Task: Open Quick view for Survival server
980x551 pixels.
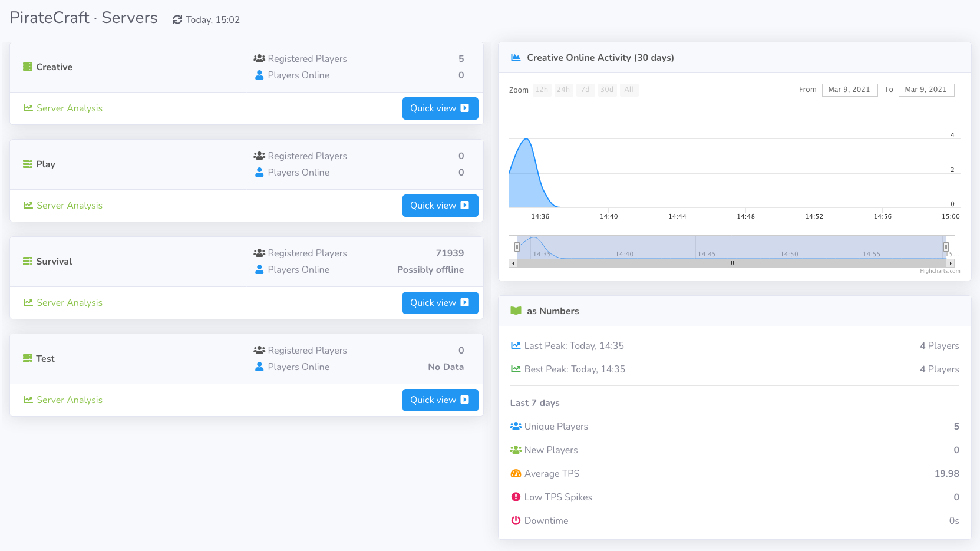Action: click(x=440, y=303)
